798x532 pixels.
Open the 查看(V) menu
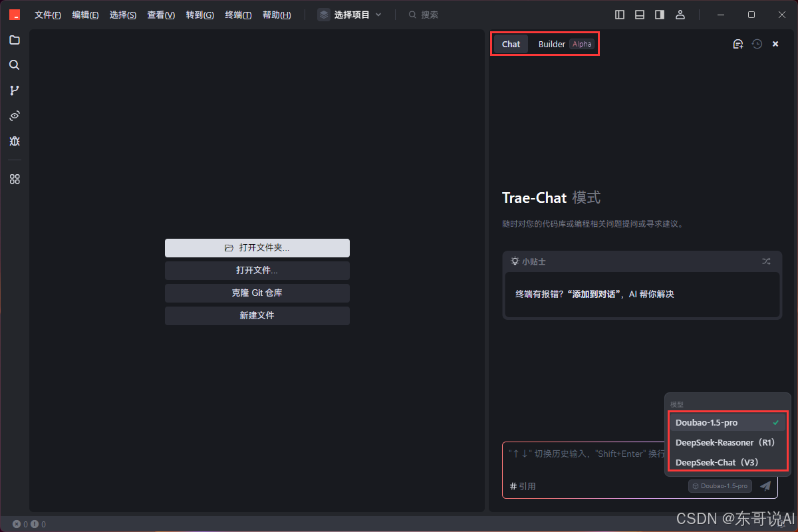point(161,15)
